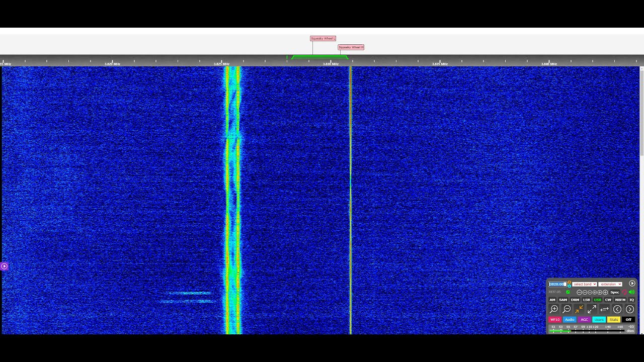Click the 3.820 MHz frequency scale label

click(x=112, y=64)
